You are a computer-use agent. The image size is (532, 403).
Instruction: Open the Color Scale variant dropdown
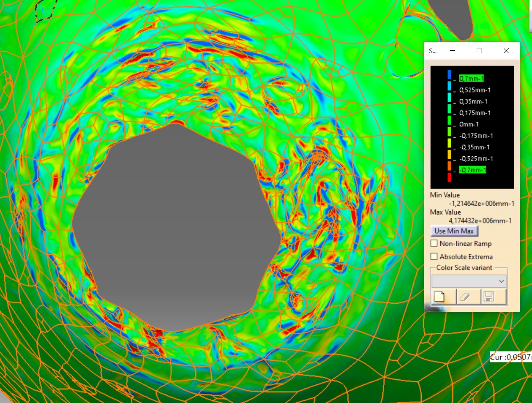[469, 281]
